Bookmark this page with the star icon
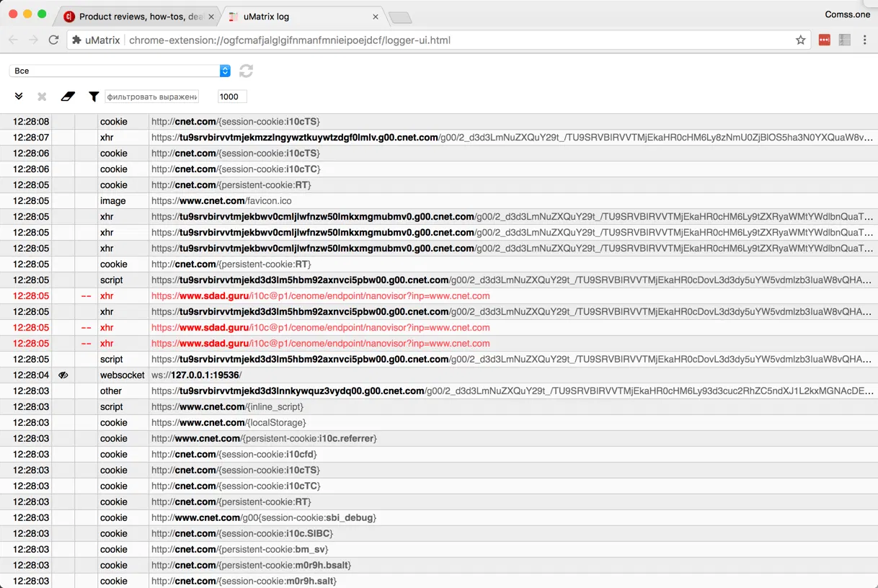878x588 pixels. click(x=800, y=40)
